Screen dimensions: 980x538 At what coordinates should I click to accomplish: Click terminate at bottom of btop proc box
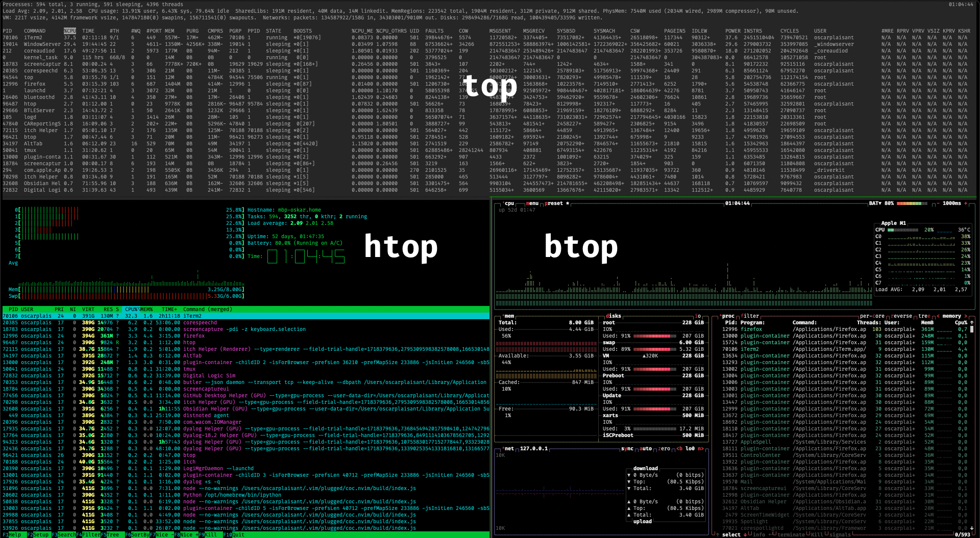point(790,534)
